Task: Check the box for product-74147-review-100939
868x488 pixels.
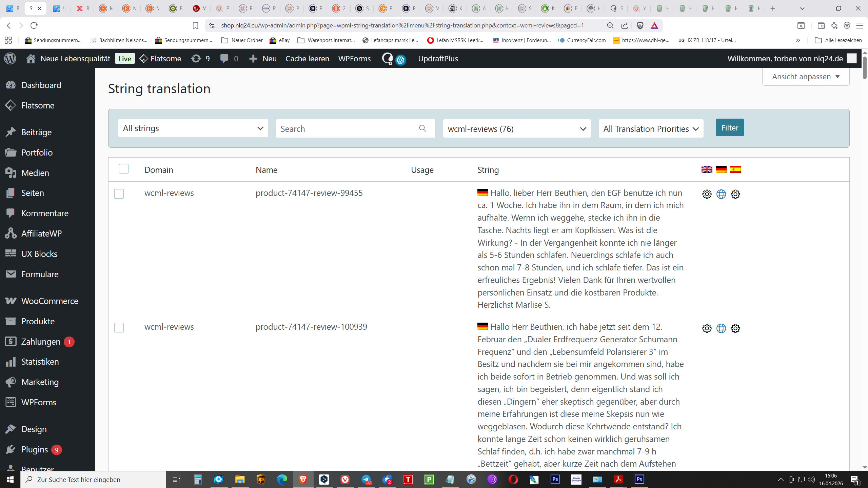Action: pyautogui.click(x=119, y=328)
